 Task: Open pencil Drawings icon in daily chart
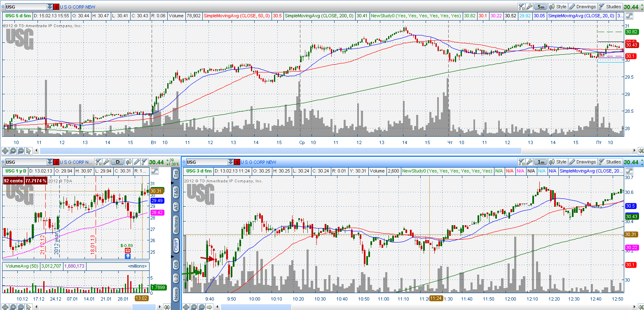[x=136, y=162]
